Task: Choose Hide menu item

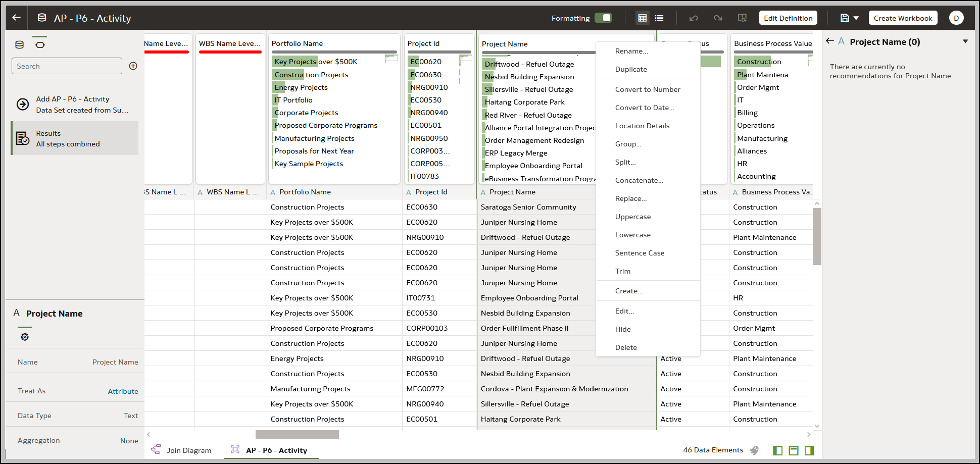Action: (x=648, y=329)
